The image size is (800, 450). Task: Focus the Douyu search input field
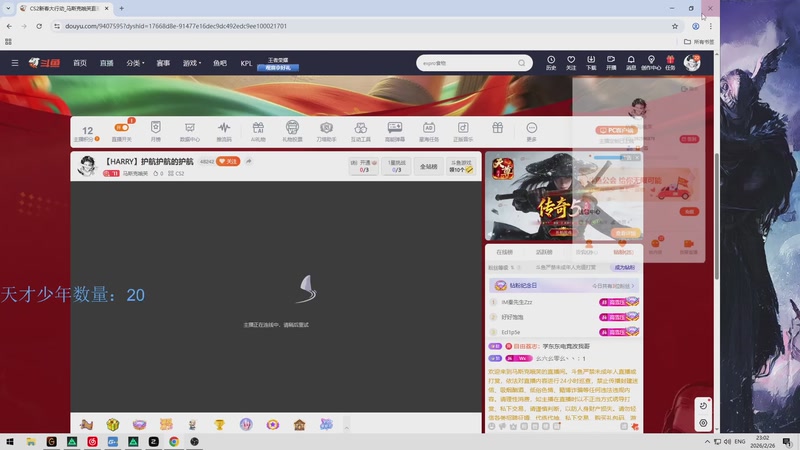pyautogui.click(x=467, y=63)
